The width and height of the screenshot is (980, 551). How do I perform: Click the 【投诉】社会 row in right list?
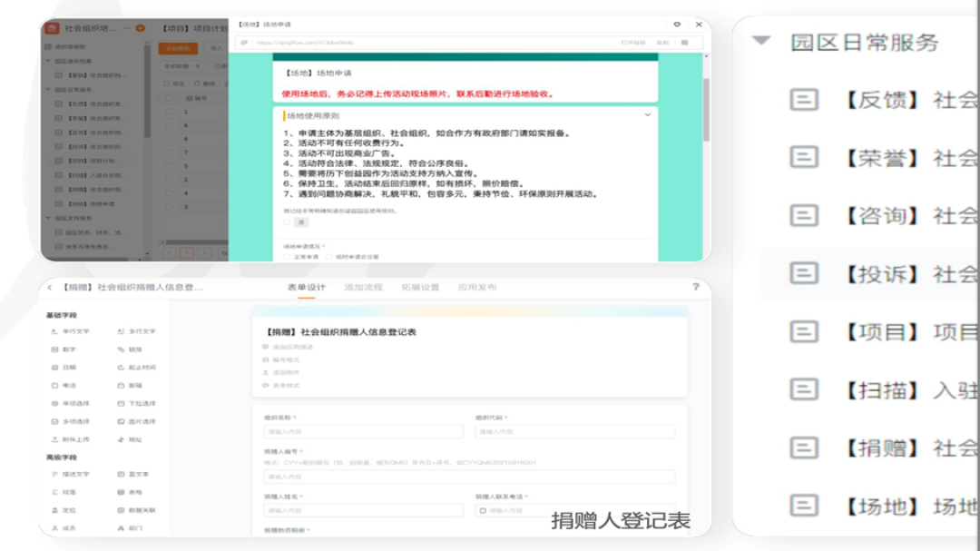pos(870,273)
